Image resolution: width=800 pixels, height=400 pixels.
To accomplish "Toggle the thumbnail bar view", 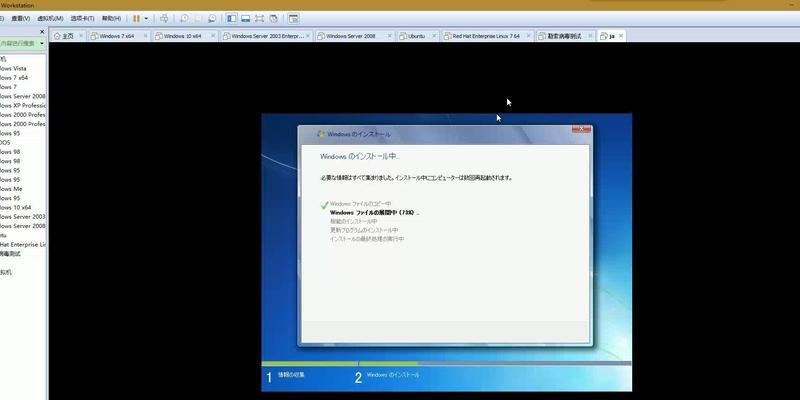I will pyautogui.click(x=245, y=18).
